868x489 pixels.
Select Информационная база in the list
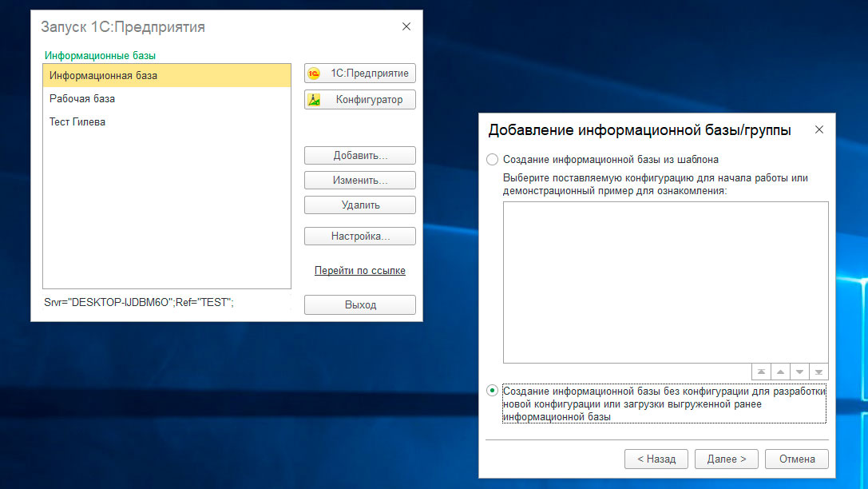[x=167, y=75]
